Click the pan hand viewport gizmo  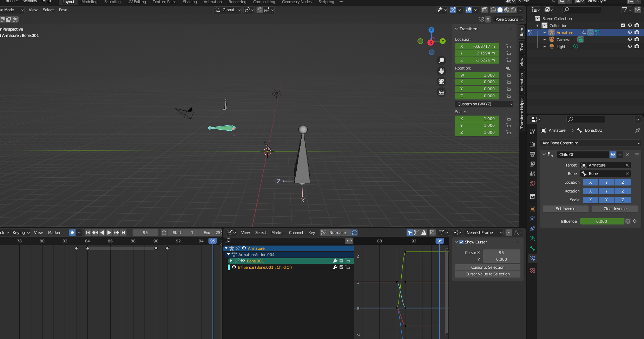coord(441,71)
